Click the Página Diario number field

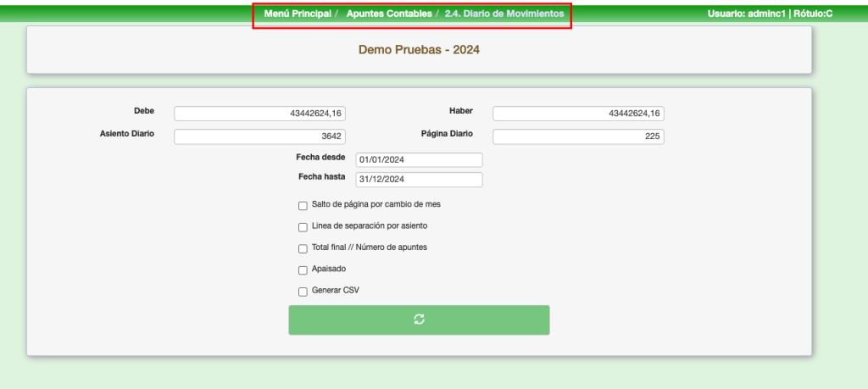(x=577, y=136)
